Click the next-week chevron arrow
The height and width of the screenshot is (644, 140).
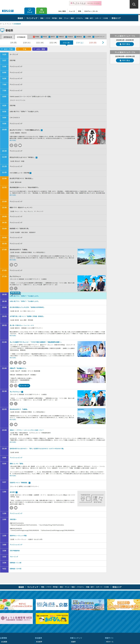click(103, 43)
